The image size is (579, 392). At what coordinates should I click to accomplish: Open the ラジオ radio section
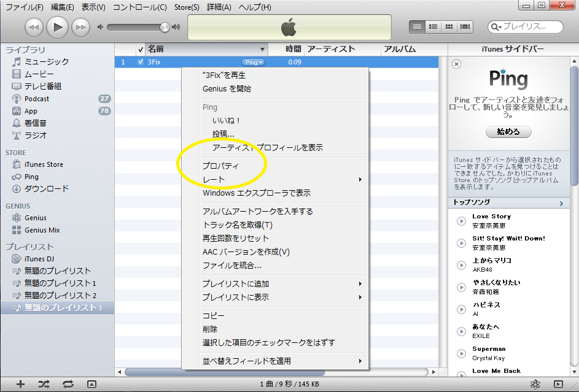[x=36, y=136]
